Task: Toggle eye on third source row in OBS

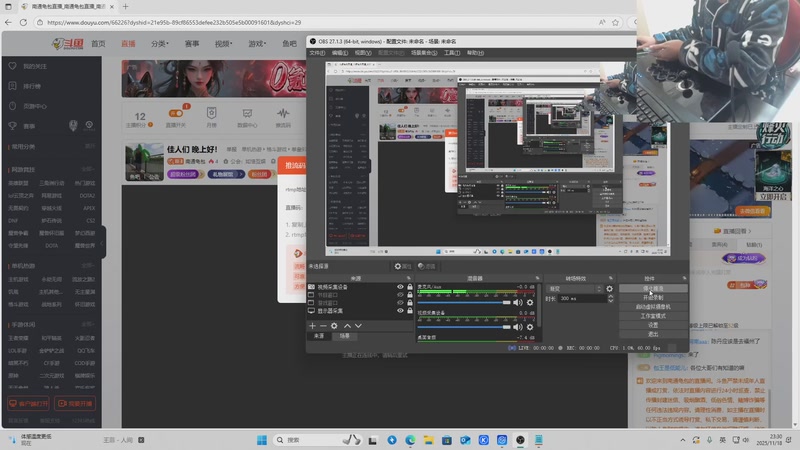Action: point(401,303)
